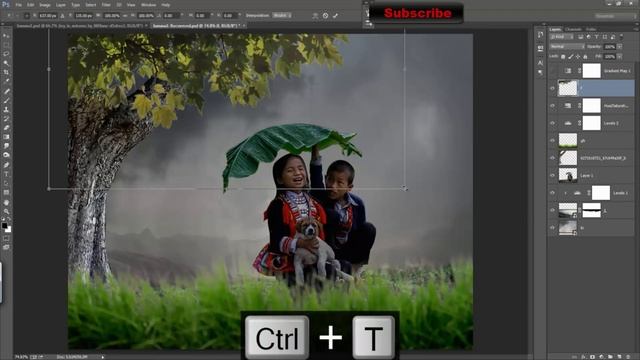Open the Filter menu
640x360 pixels.
click(106, 5)
